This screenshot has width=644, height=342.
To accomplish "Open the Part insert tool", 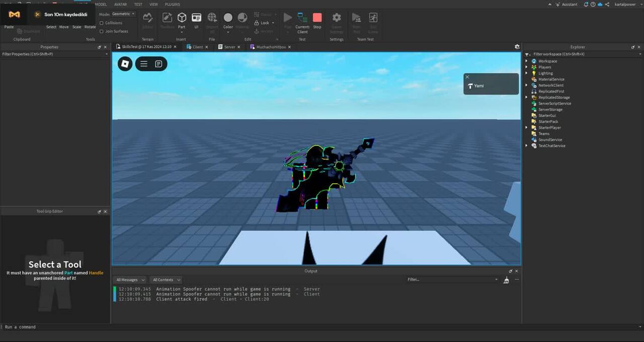I will click(182, 20).
